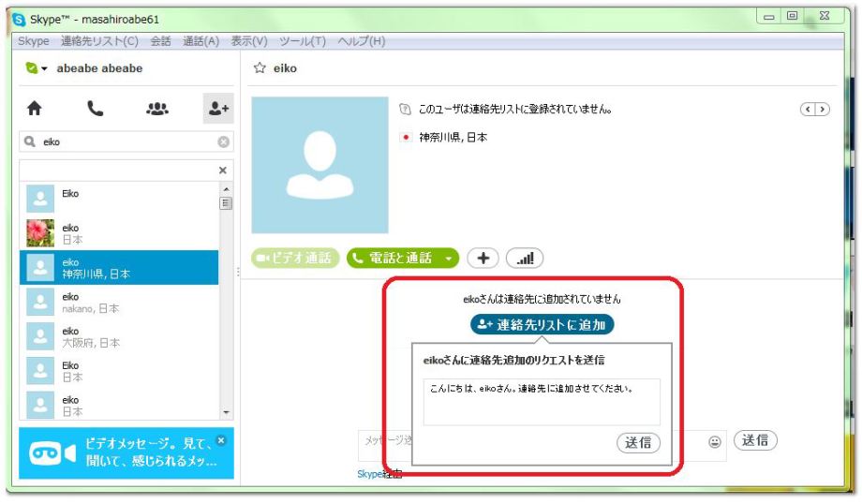Open the dial pad phone icon

(96, 109)
